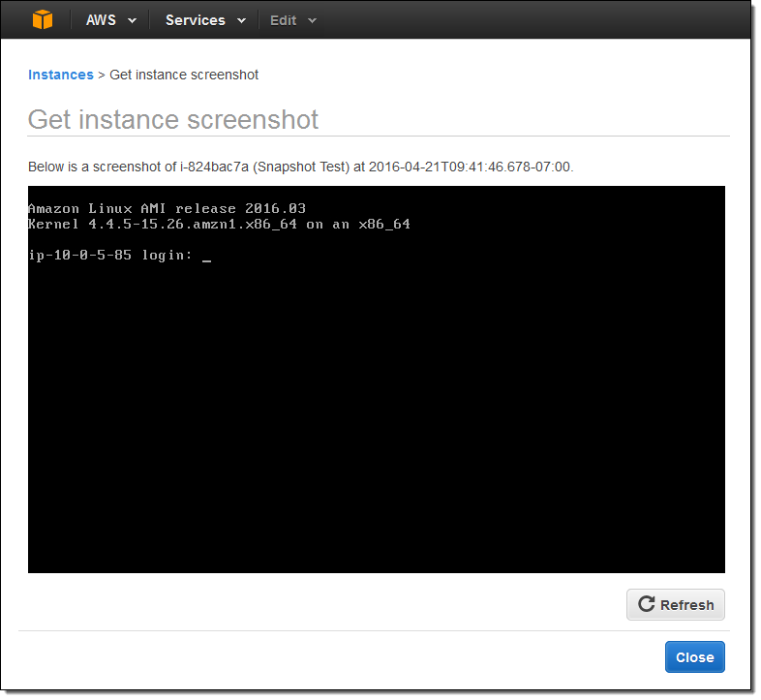761x700 pixels.
Task: Click the black console screenshot image
Action: (x=376, y=407)
